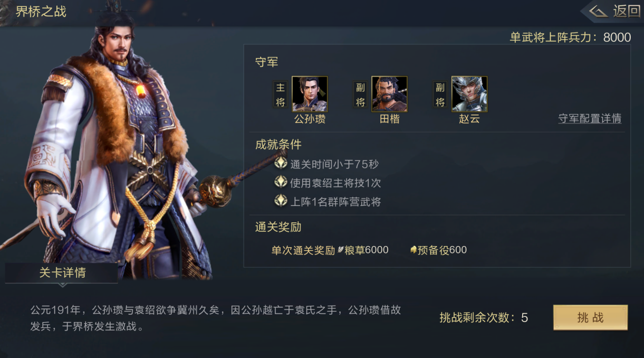This screenshot has width=644, height=358.
Task: Click the 预备役 reserve reward icon
Action: 414,250
